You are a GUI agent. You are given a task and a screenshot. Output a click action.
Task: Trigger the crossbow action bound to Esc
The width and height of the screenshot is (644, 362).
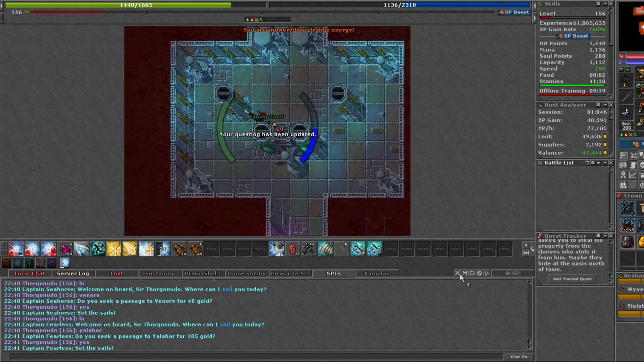tap(309, 249)
